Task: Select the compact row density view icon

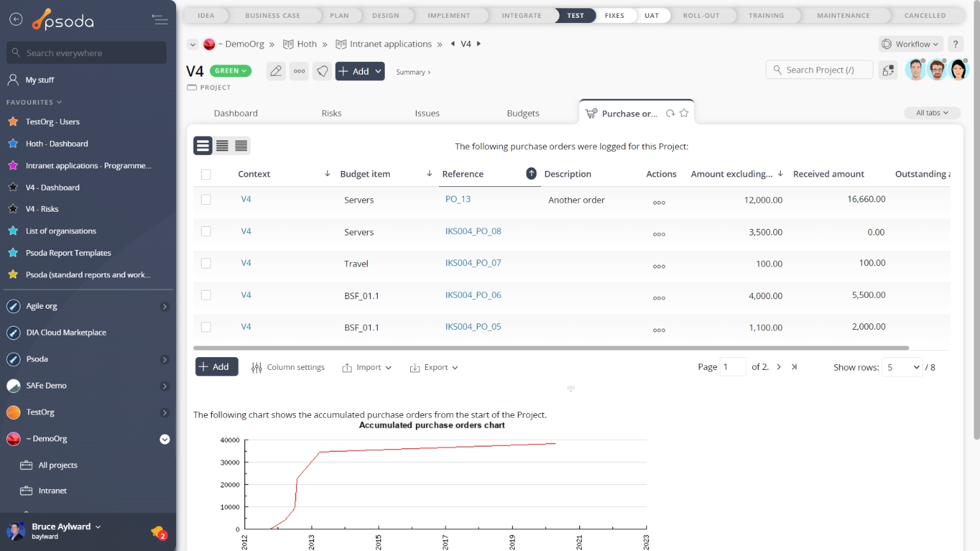Action: point(241,146)
